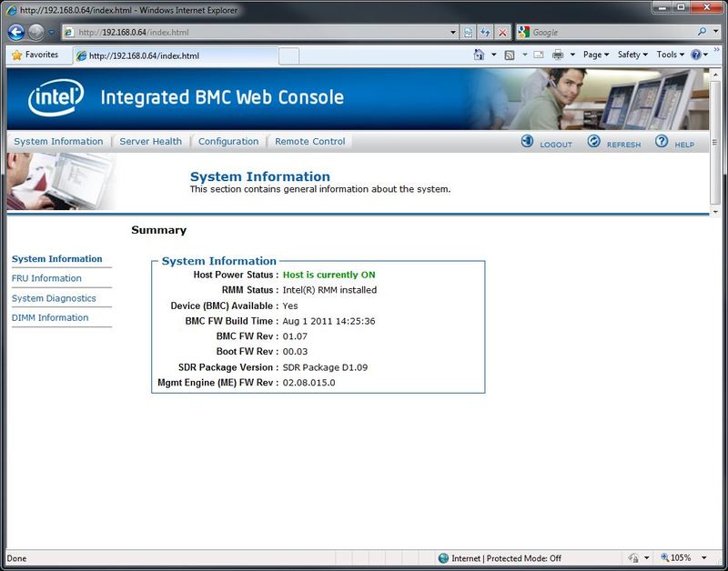Click the RSS feeds icon in toolbar

[510, 55]
